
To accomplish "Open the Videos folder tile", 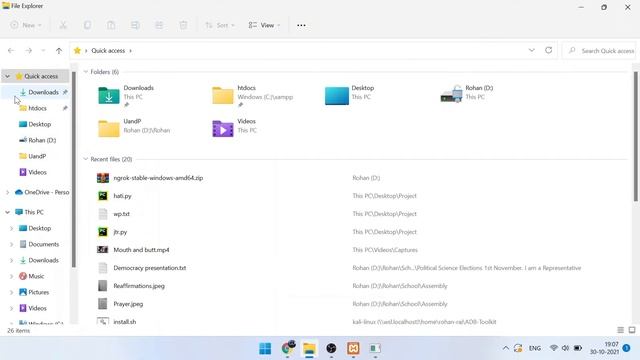I will coord(235,128).
